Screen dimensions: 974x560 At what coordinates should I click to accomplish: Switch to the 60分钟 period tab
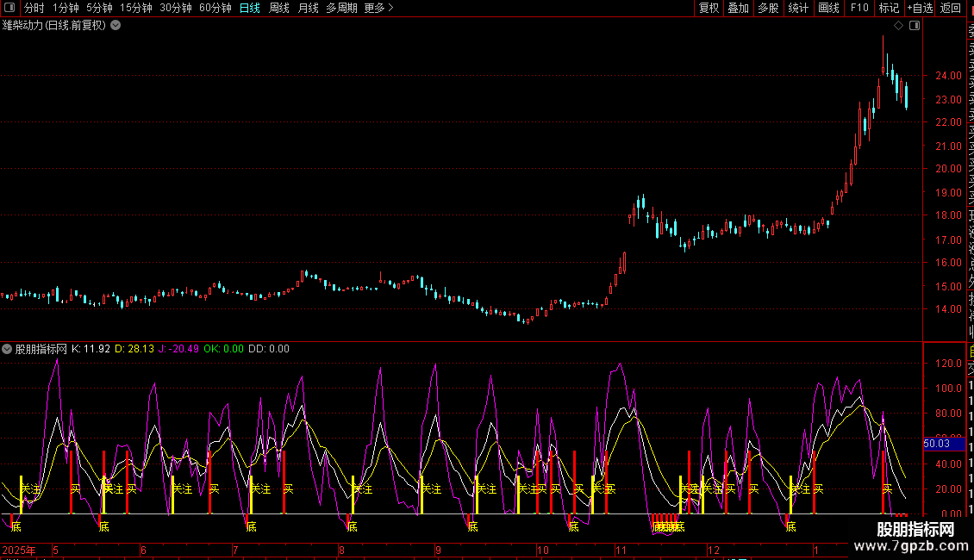[215, 8]
